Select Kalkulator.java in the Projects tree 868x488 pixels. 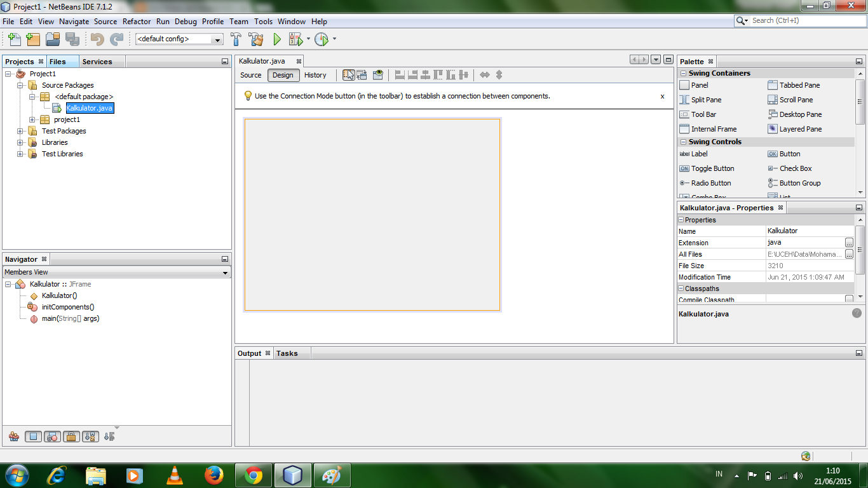pyautogui.click(x=90, y=108)
